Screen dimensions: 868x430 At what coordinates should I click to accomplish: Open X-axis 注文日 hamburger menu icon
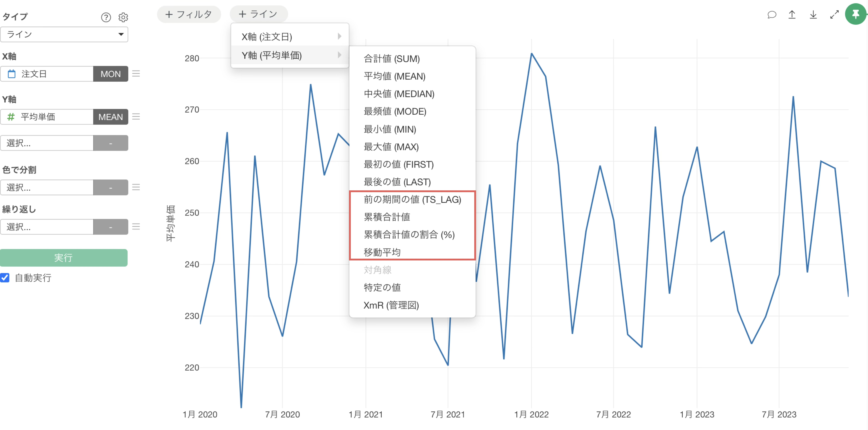pyautogui.click(x=136, y=74)
